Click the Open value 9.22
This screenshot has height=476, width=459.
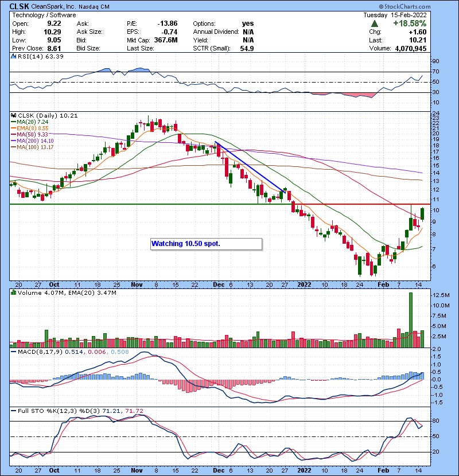click(x=54, y=24)
